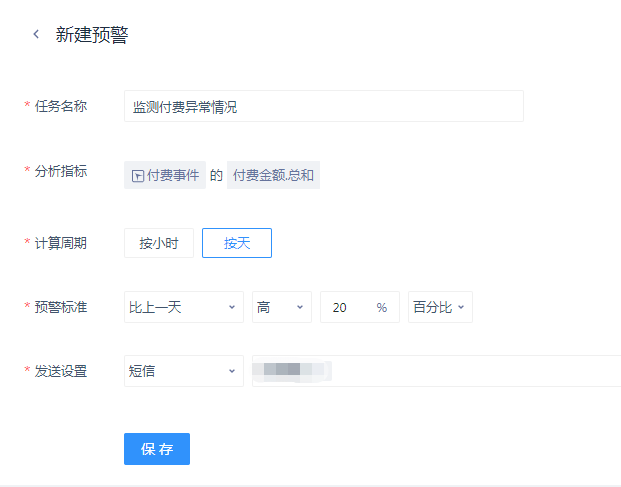The image size is (621, 487).
Task: Select the 按天 calculation period
Action: pyautogui.click(x=237, y=243)
